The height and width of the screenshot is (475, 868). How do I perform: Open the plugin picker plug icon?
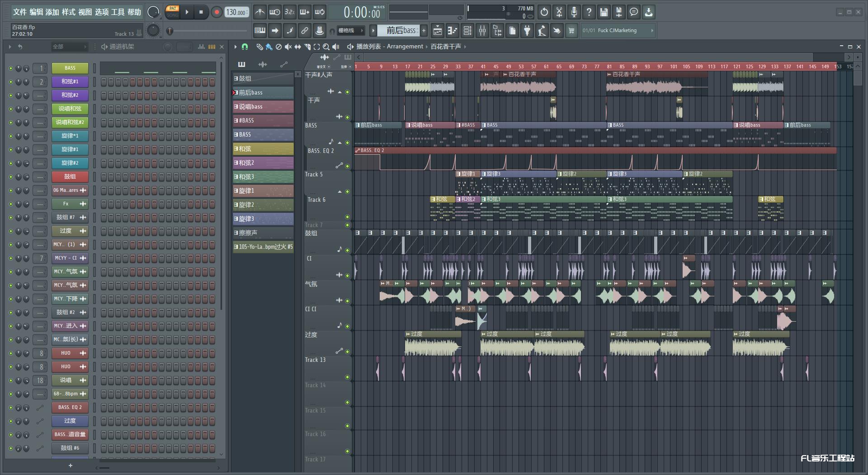pyautogui.click(x=527, y=31)
